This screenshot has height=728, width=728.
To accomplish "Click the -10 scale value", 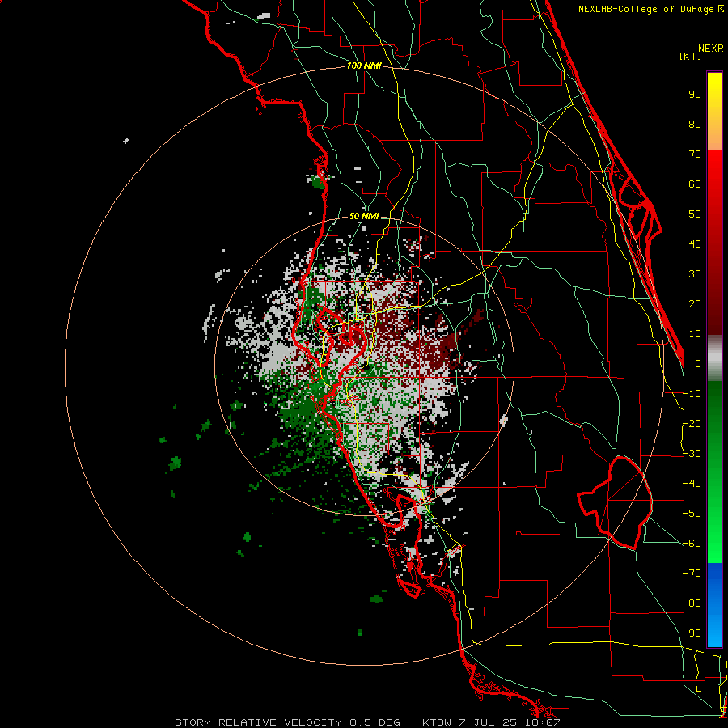I will (692, 394).
